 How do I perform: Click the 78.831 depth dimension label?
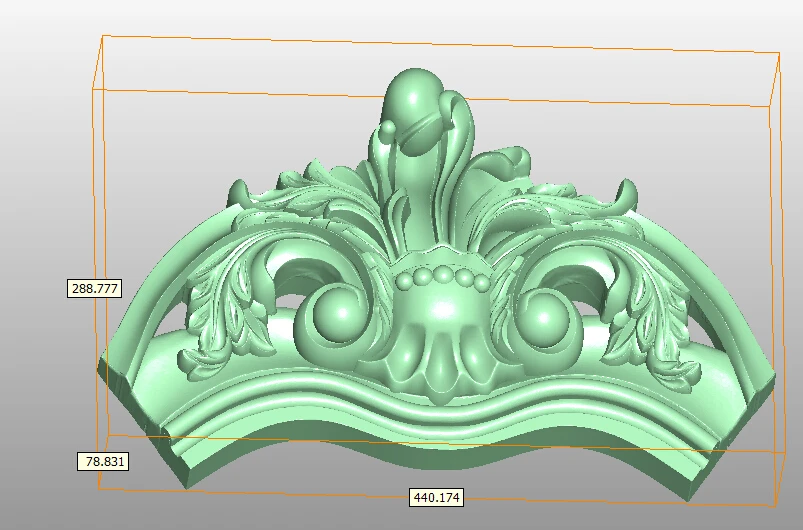click(x=103, y=461)
